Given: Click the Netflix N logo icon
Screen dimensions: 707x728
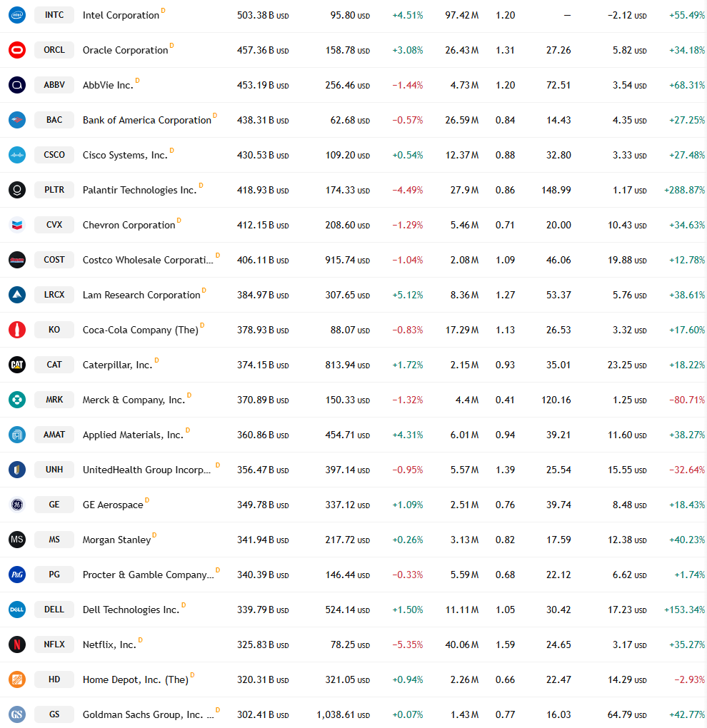Looking at the screenshot, I should click(x=17, y=644).
